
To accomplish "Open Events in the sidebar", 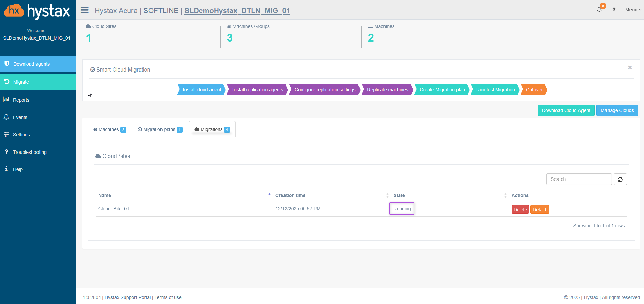I will coord(20,117).
